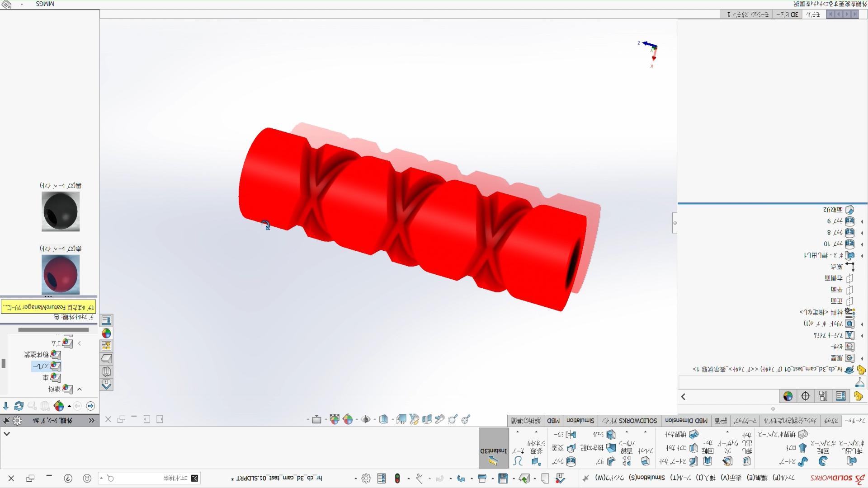Select the 押し出しカット extruded cut icon

747,461
